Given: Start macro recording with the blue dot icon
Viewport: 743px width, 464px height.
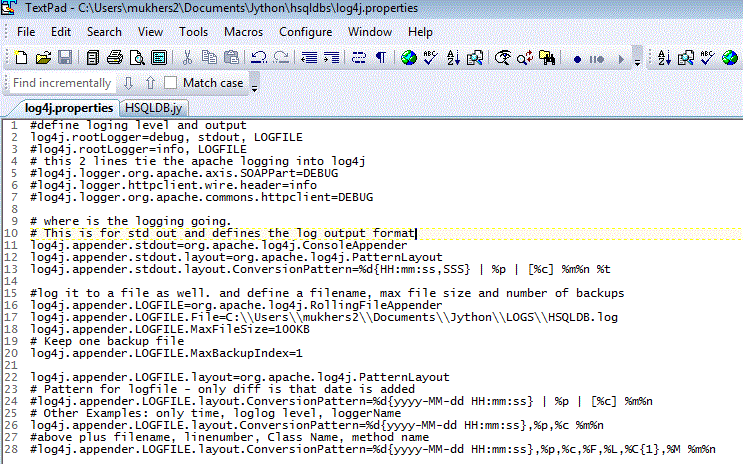Looking at the screenshot, I should click(x=577, y=59).
